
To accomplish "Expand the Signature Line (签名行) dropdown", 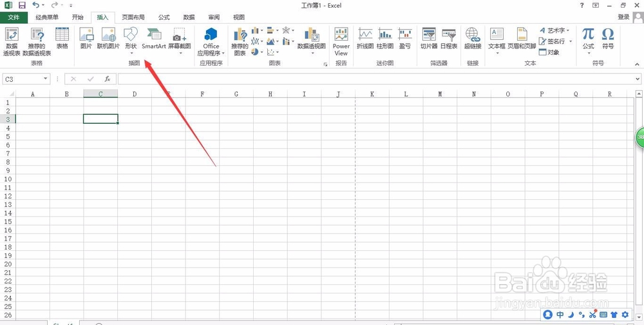I will pos(571,41).
